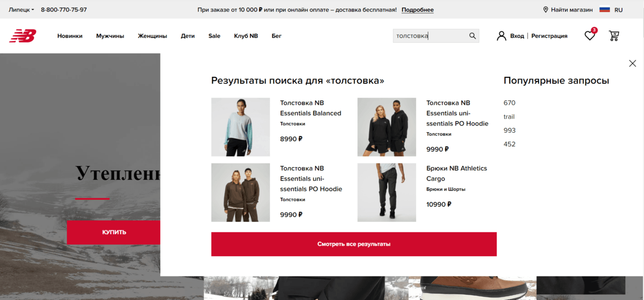Click Толстовки label under Essentials Balanced
Viewport: 644px width, 300px height.
point(293,124)
